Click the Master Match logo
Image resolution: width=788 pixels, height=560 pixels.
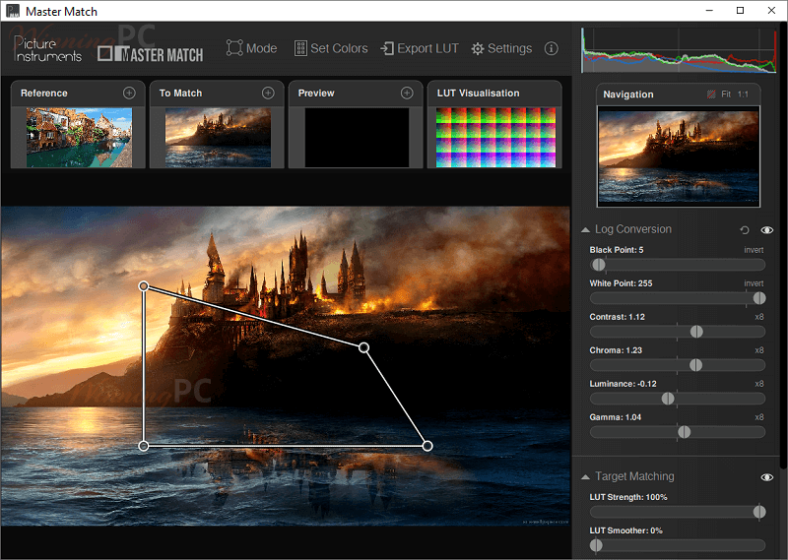(150, 54)
